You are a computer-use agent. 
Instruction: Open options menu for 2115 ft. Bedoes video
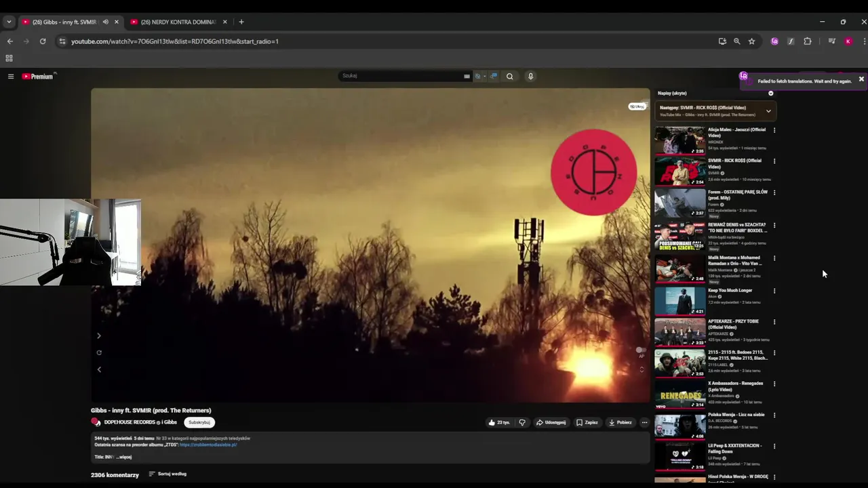pos(774,353)
